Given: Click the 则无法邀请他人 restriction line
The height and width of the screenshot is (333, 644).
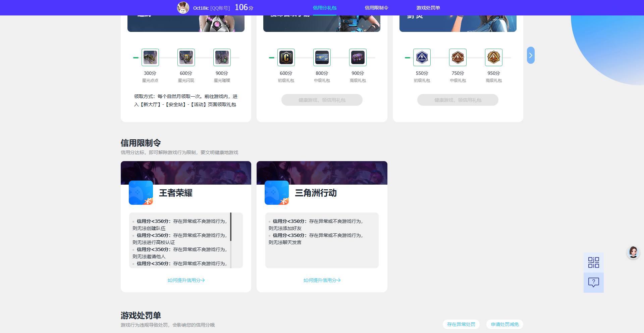Looking at the screenshot, I should point(149,256).
